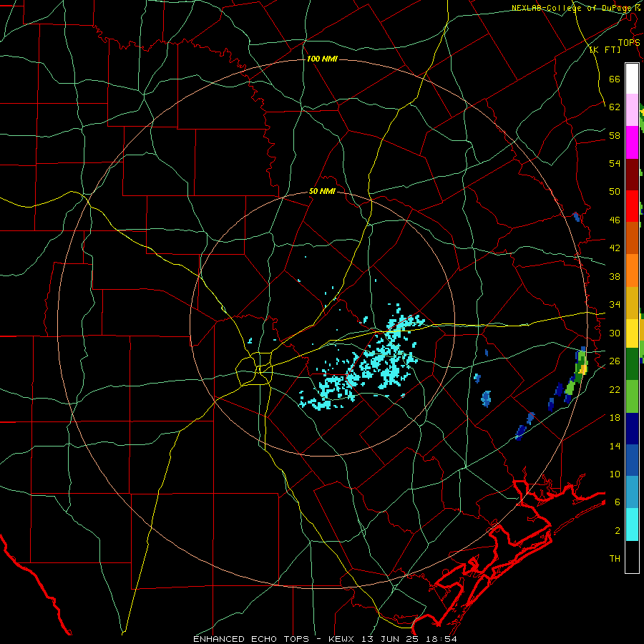Click the navy 14-18 legend swatch
644x644 pixels.
click(632, 429)
